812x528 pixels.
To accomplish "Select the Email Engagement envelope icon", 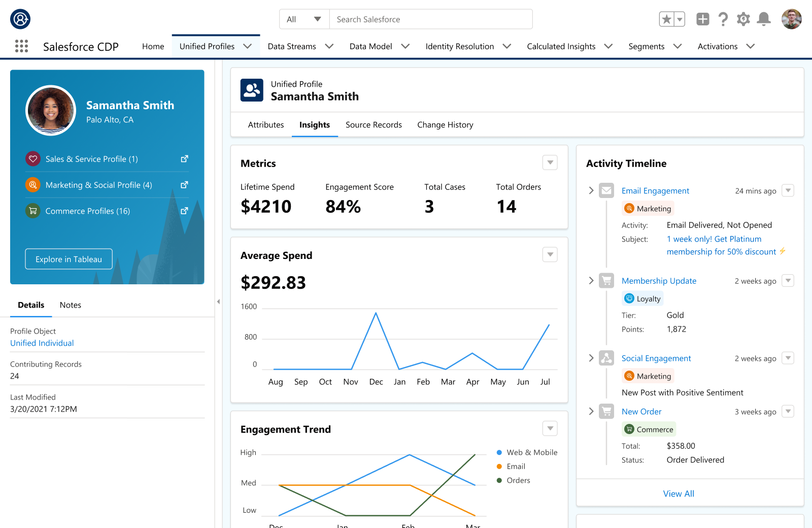I will click(606, 190).
